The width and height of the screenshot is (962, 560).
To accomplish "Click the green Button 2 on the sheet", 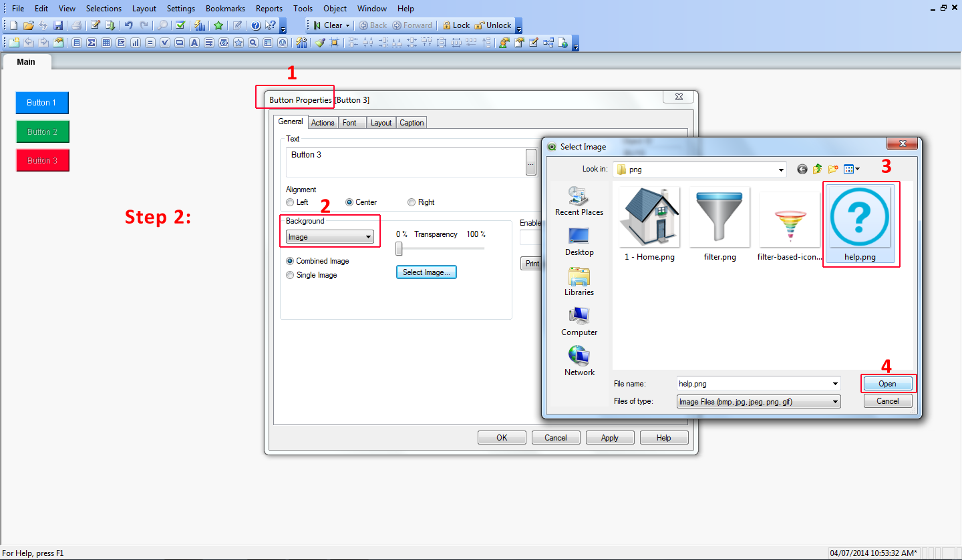I will [x=42, y=131].
